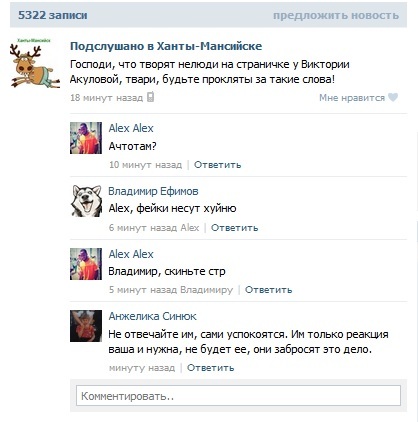Image resolution: width=418 pixels, height=422 pixels.
Task: Click 'Владимиру' reply reference link
Action: click(207, 290)
